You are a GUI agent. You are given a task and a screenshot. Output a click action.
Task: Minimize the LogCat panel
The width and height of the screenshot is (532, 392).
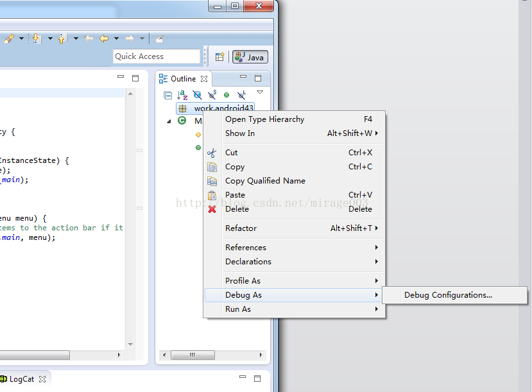[242, 377]
